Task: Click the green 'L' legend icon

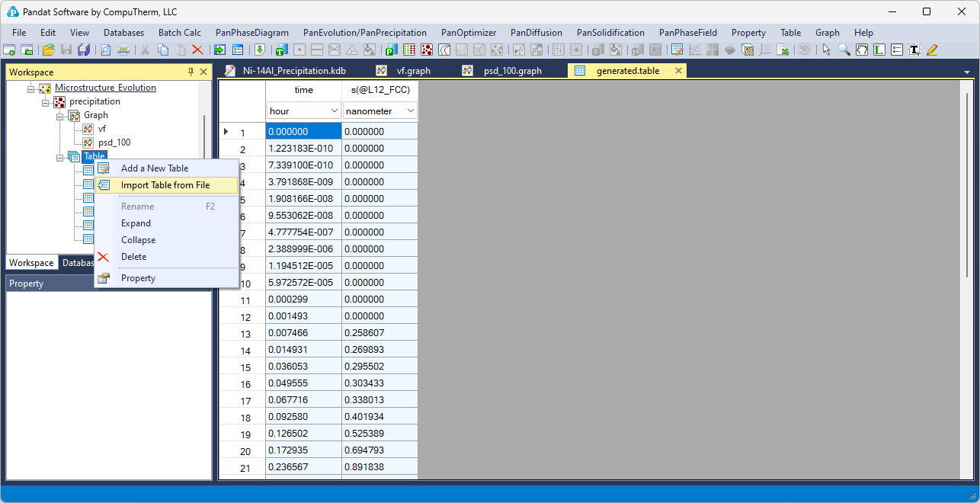Action: pos(879,50)
